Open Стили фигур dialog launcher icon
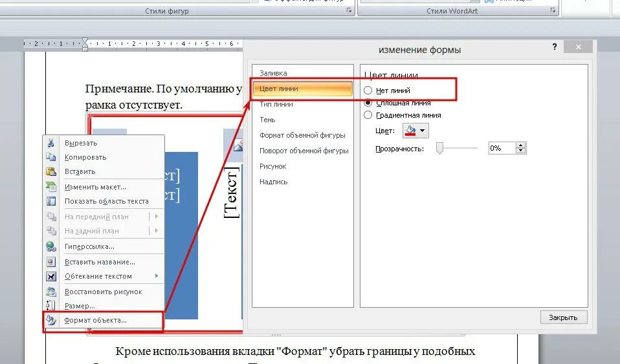 point(349,10)
